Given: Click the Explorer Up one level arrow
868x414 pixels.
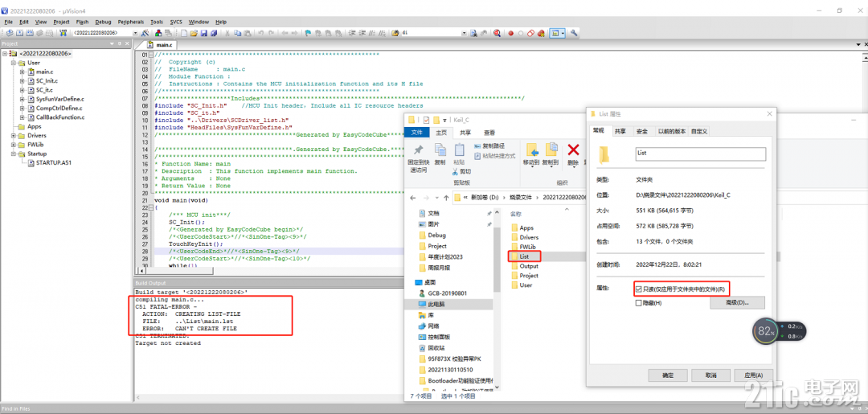Looking at the screenshot, I should [445, 198].
